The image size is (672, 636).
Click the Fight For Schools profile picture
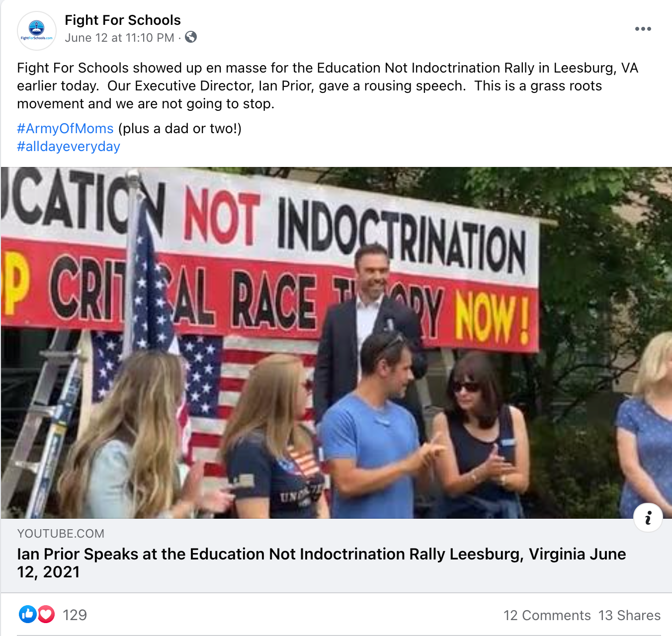[37, 31]
